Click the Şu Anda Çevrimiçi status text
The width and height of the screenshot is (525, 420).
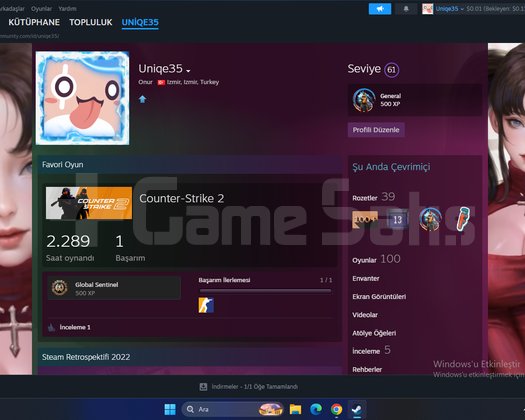[x=391, y=167]
